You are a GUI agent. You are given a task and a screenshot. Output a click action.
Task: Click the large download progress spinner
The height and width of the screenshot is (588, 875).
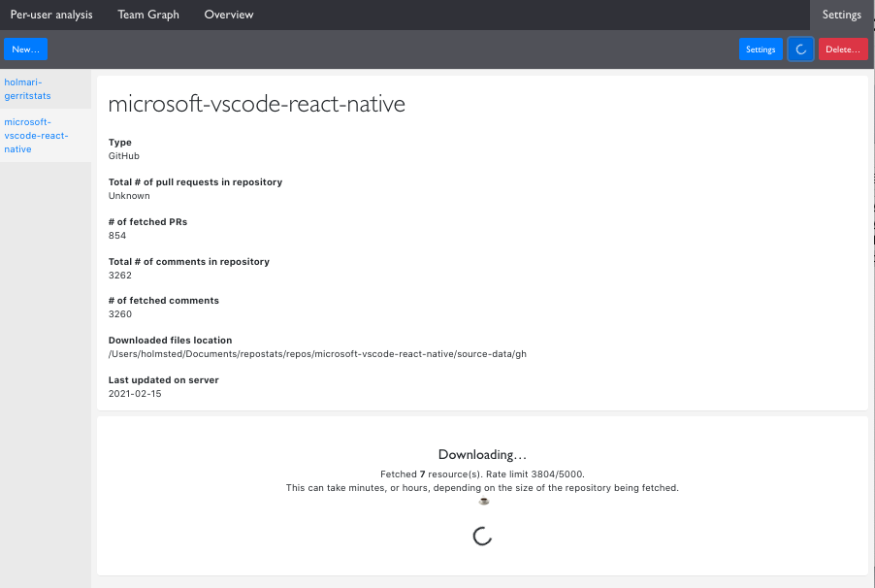click(482, 536)
